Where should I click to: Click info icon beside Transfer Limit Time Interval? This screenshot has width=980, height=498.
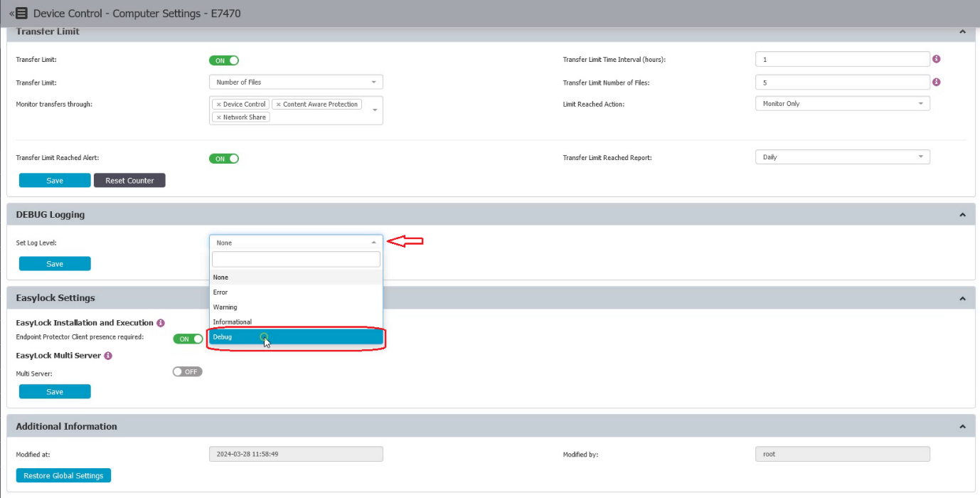(x=937, y=59)
